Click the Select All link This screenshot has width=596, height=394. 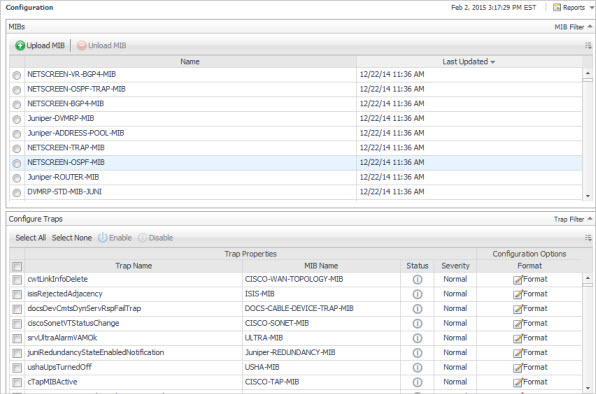[x=30, y=238]
